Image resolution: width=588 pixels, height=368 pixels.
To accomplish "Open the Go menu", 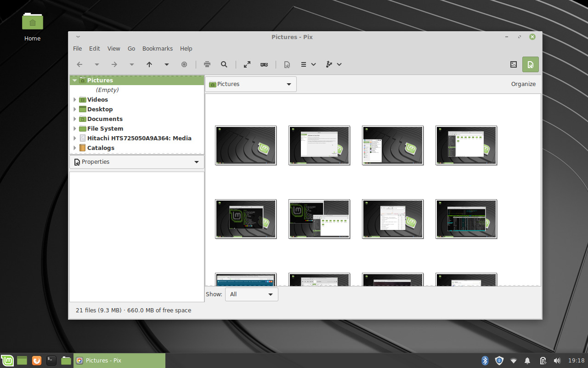I will coord(131,48).
